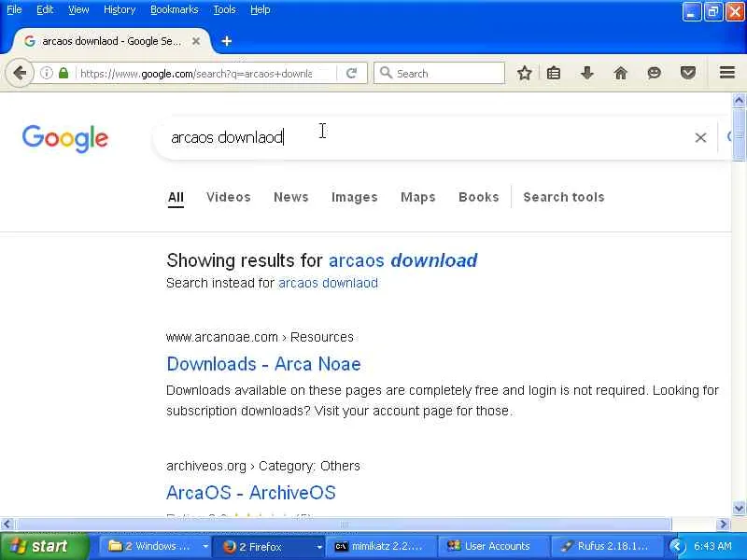Image resolution: width=747 pixels, height=560 pixels.
Task: Switch to Books search results
Action: point(479,197)
